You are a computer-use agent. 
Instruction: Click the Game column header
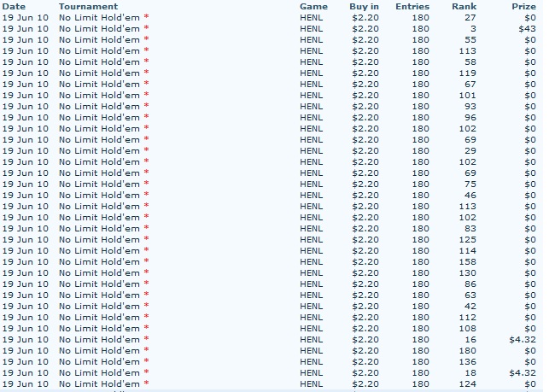pyautogui.click(x=313, y=6)
